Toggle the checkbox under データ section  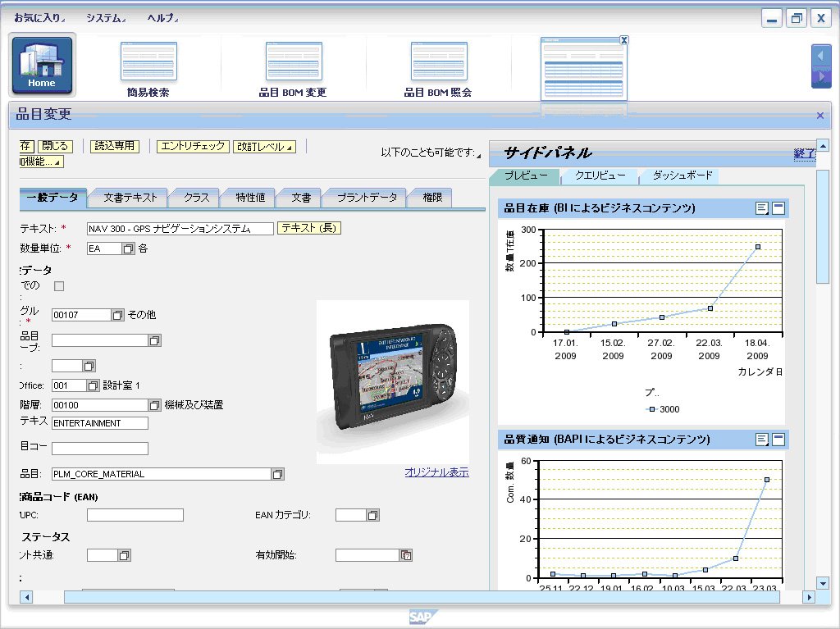point(59,286)
